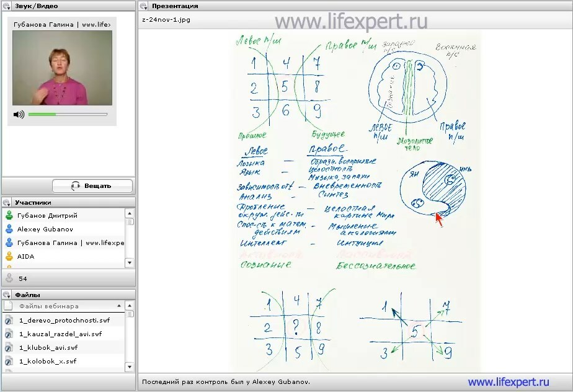
Task: Click the yellow user icon of AIDA
Action: [x=9, y=256]
